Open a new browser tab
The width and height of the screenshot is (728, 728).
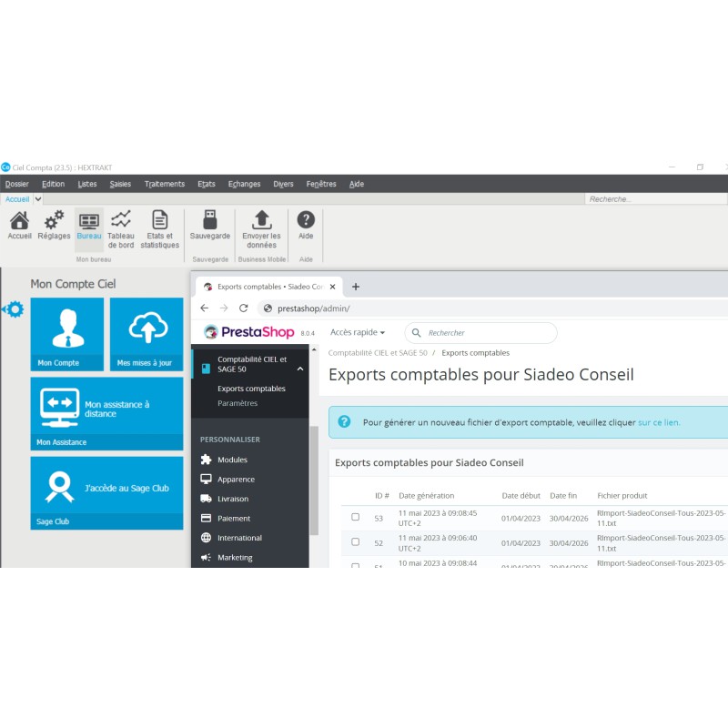[x=356, y=287]
